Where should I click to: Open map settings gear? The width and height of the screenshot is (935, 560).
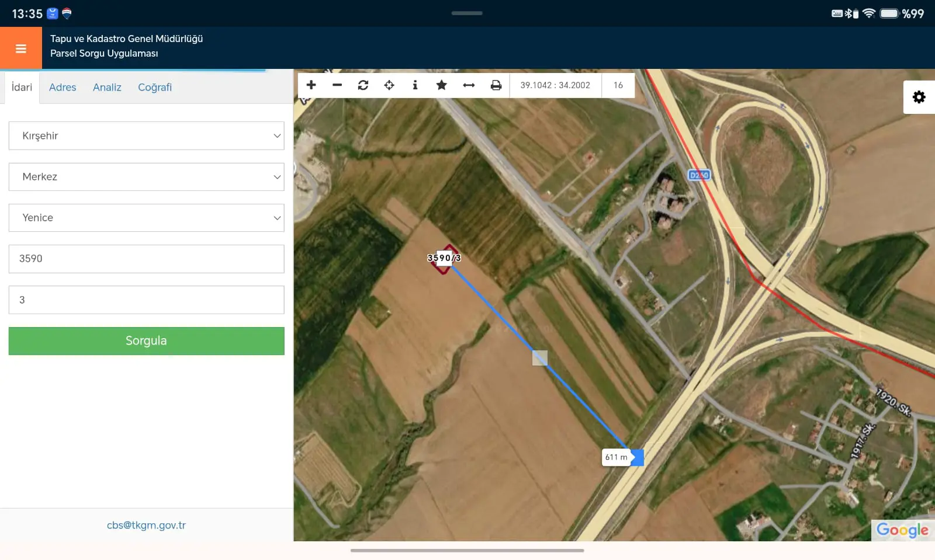pyautogui.click(x=919, y=97)
